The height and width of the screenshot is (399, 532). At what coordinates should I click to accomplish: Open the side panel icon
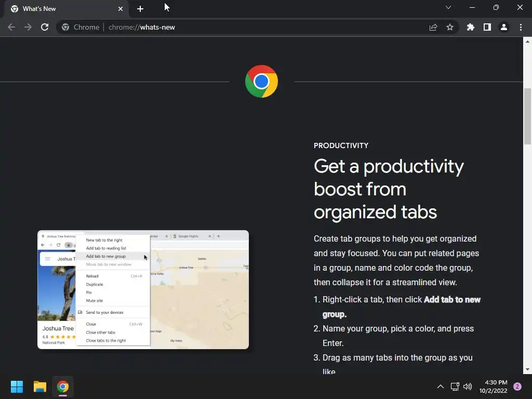coord(487,27)
